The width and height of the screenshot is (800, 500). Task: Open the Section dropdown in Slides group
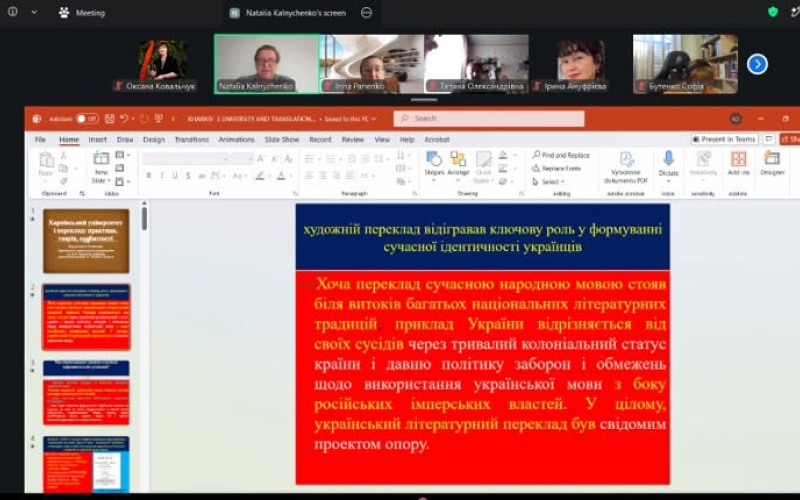(x=122, y=182)
